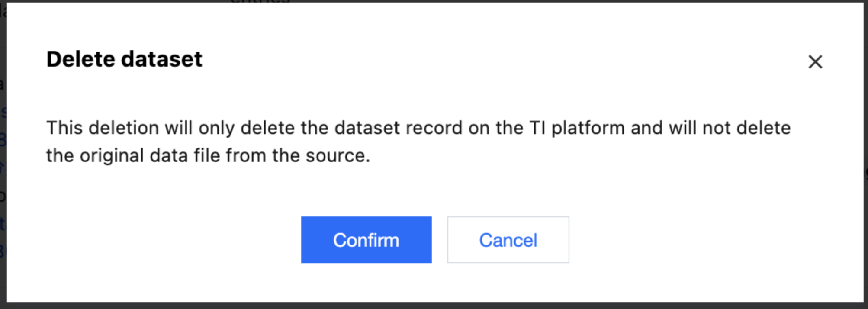
Task: Choose Cancel to keep the dataset
Action: tap(508, 240)
